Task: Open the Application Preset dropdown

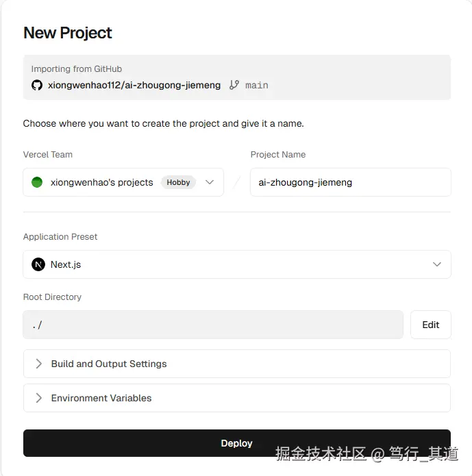Action: point(236,264)
